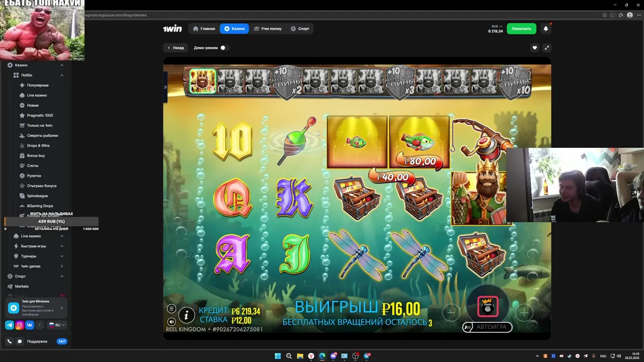Open the slot game hamburger menu

pos(172,309)
